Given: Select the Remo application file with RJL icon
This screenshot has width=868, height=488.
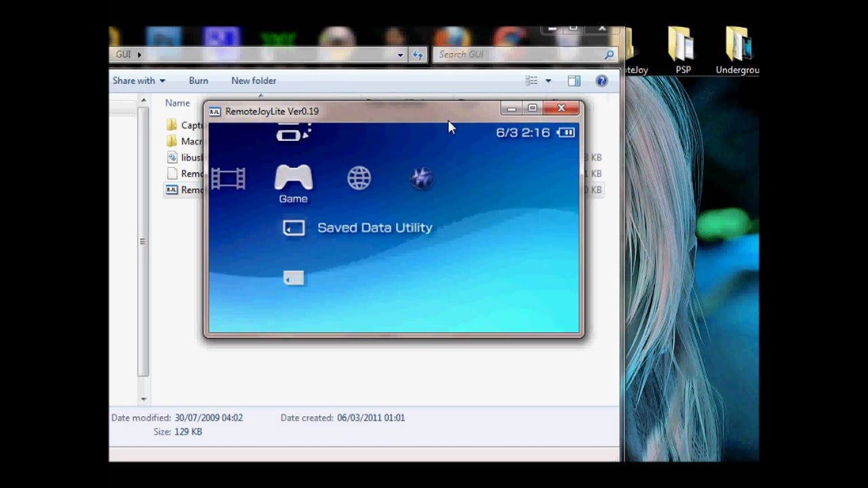Looking at the screenshot, I should point(184,190).
